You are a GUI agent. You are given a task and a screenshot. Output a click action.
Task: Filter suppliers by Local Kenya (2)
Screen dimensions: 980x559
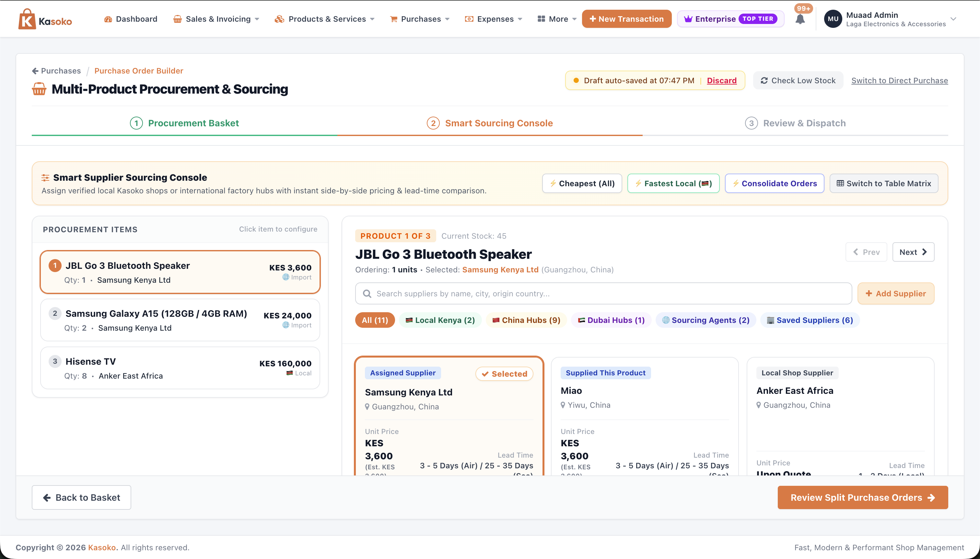point(440,320)
